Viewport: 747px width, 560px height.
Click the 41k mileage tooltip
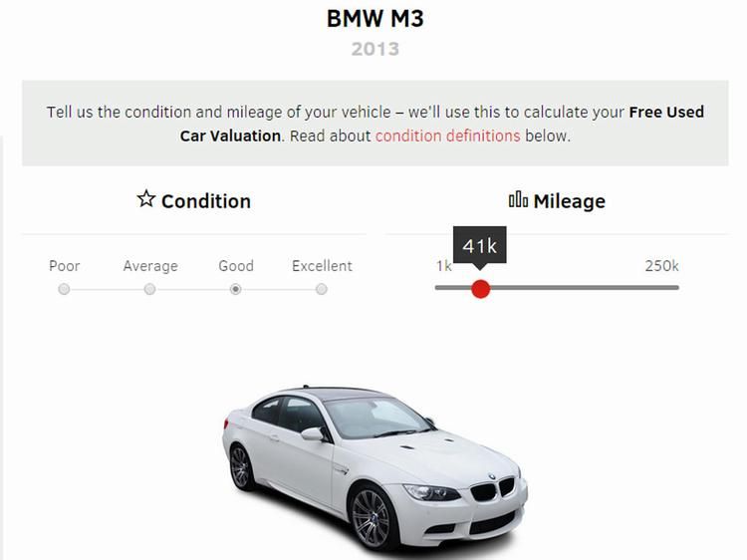click(480, 246)
